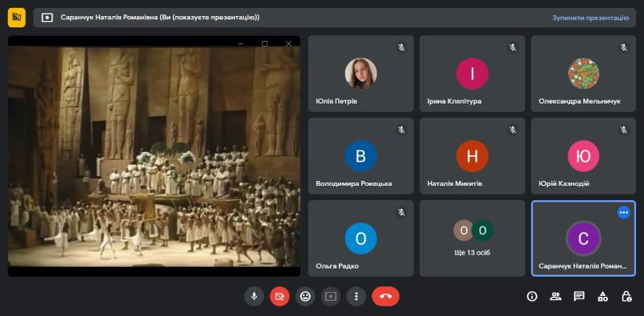
Task: Close the shared presentation window
Action: tap(288, 43)
